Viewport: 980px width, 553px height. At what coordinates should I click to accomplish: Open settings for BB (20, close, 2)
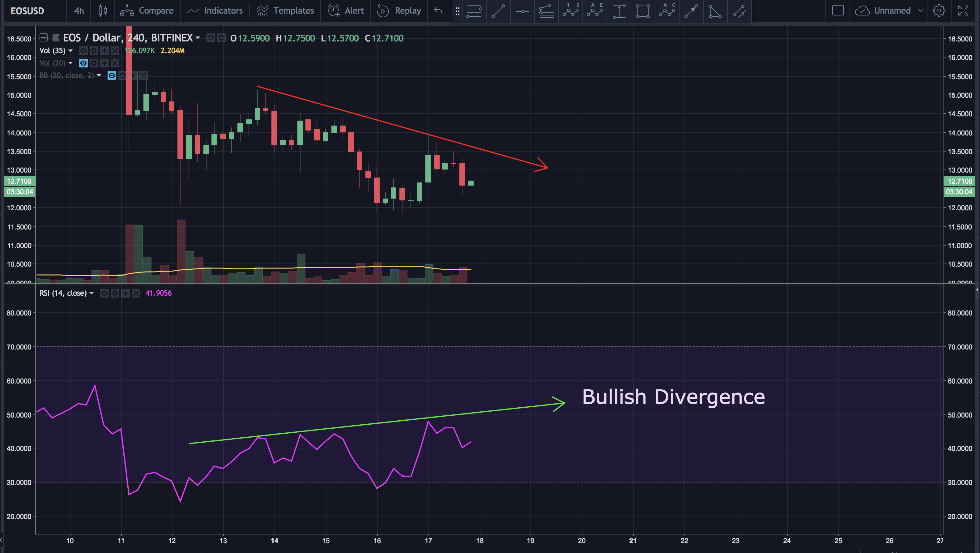pos(122,75)
